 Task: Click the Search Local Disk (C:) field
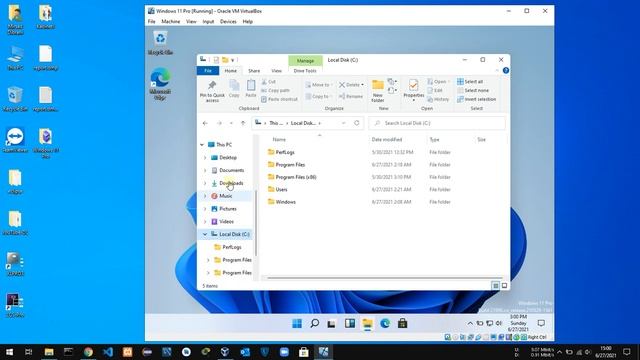[437, 123]
